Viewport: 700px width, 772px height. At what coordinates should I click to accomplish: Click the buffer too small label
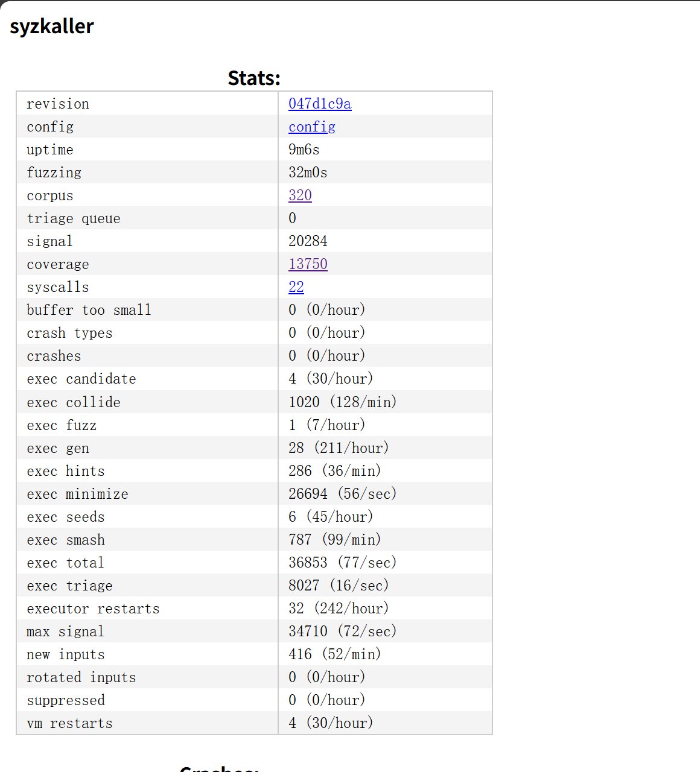point(89,310)
